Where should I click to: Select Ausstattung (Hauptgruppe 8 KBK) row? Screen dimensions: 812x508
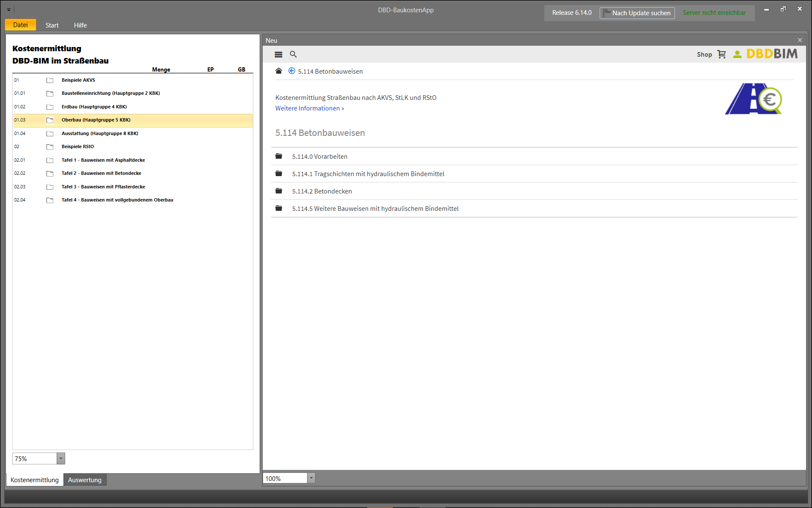click(133, 133)
